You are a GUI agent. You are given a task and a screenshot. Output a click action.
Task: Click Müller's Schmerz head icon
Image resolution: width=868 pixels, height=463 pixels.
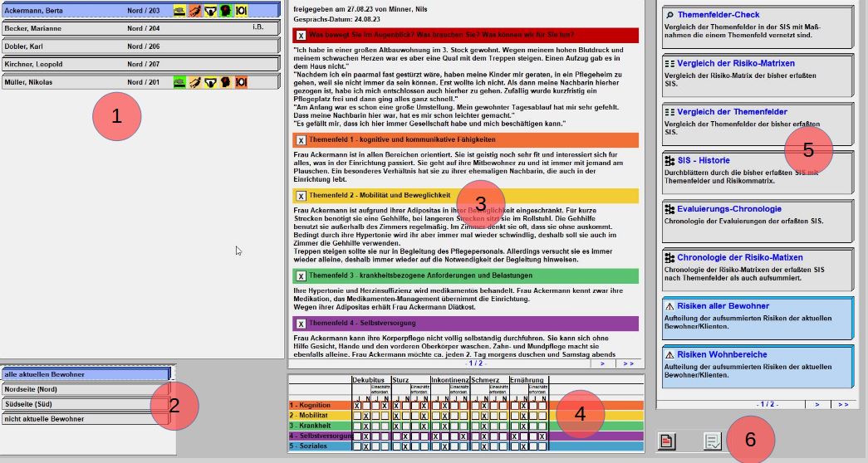226,82
